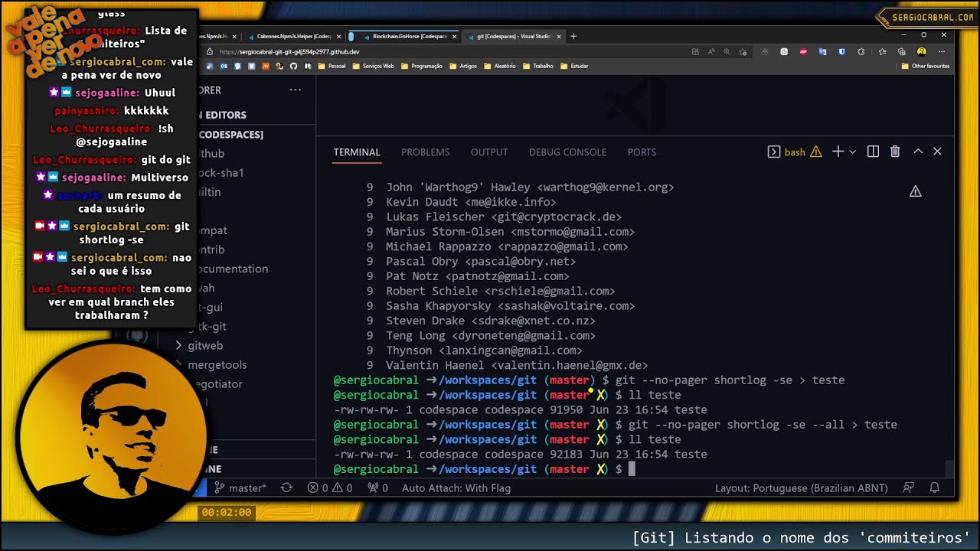
Task: View site information lock icon
Action: tap(209, 52)
